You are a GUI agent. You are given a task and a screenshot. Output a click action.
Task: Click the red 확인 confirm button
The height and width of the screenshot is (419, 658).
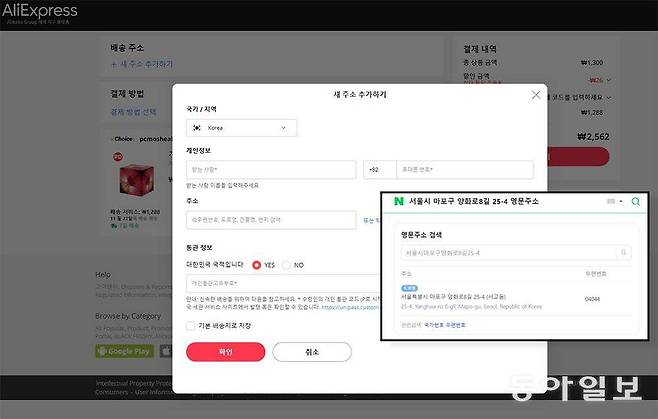226,352
